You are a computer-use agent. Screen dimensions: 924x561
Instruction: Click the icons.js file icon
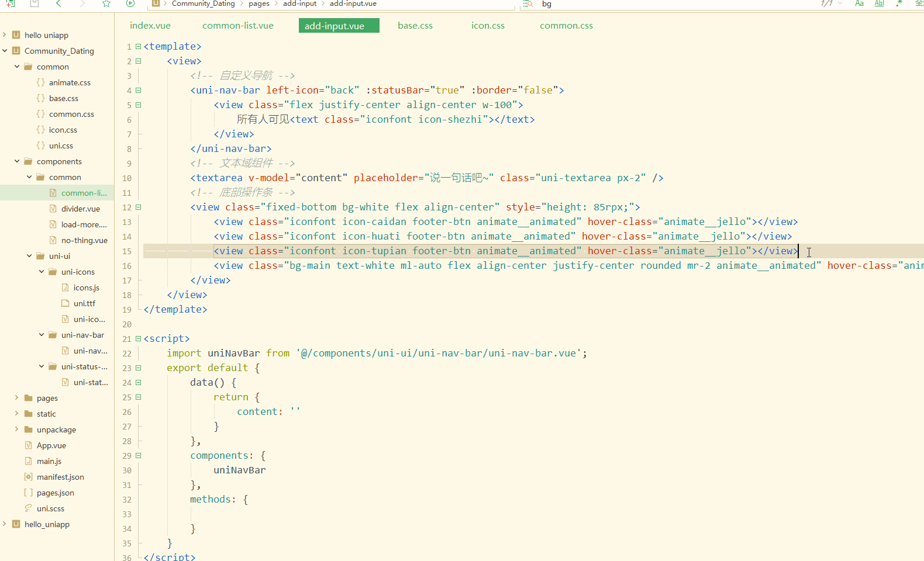pyautogui.click(x=65, y=288)
